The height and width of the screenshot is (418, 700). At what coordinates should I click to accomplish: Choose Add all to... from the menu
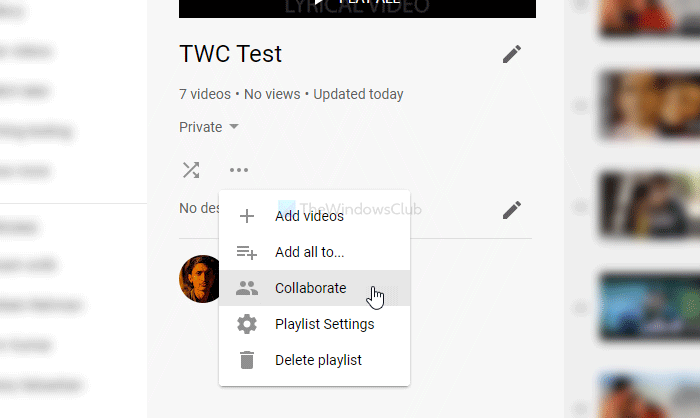point(309,252)
